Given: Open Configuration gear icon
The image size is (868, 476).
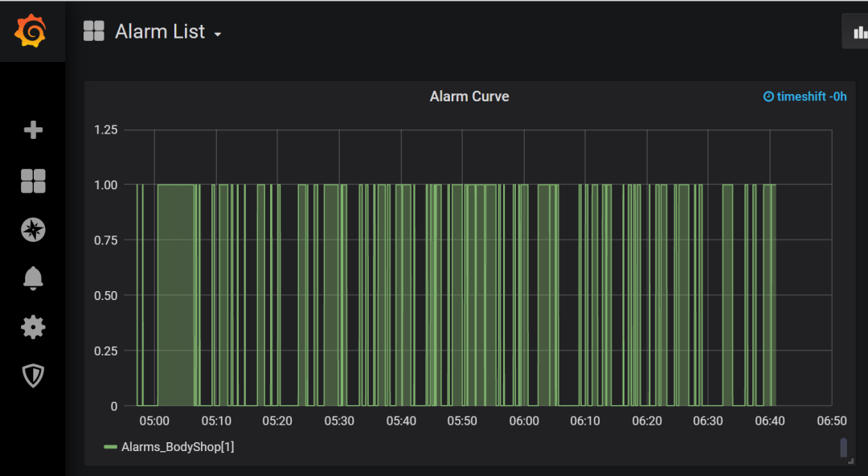Looking at the screenshot, I should pos(33,327).
